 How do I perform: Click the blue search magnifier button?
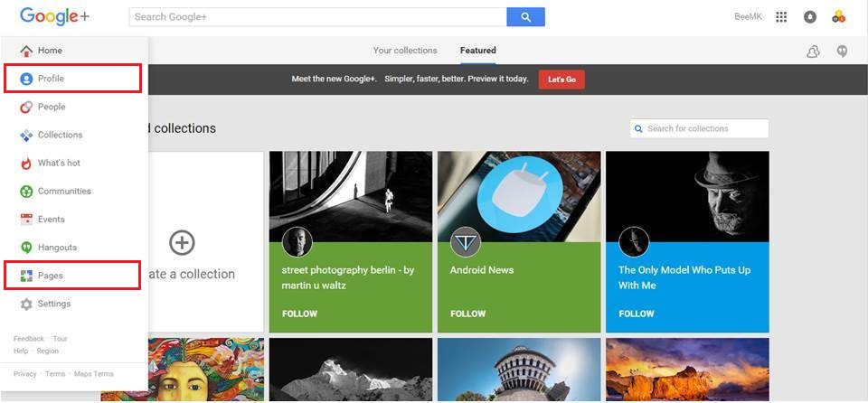point(525,16)
